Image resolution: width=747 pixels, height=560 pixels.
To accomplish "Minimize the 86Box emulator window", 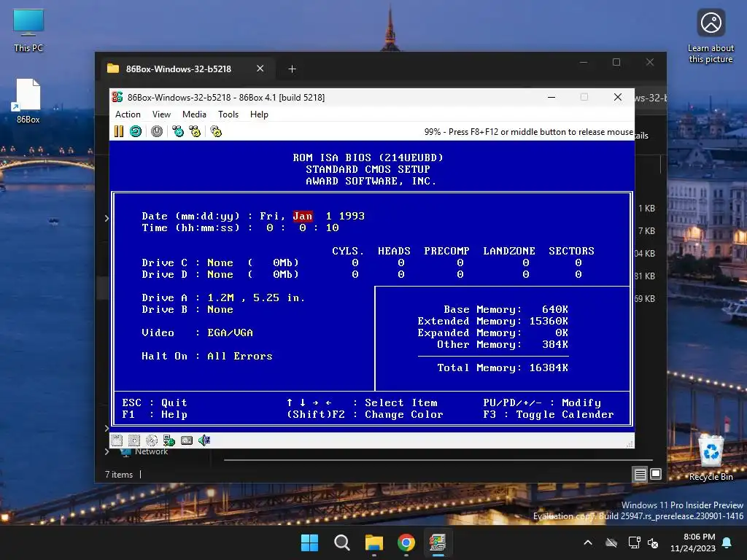I will click(x=551, y=97).
